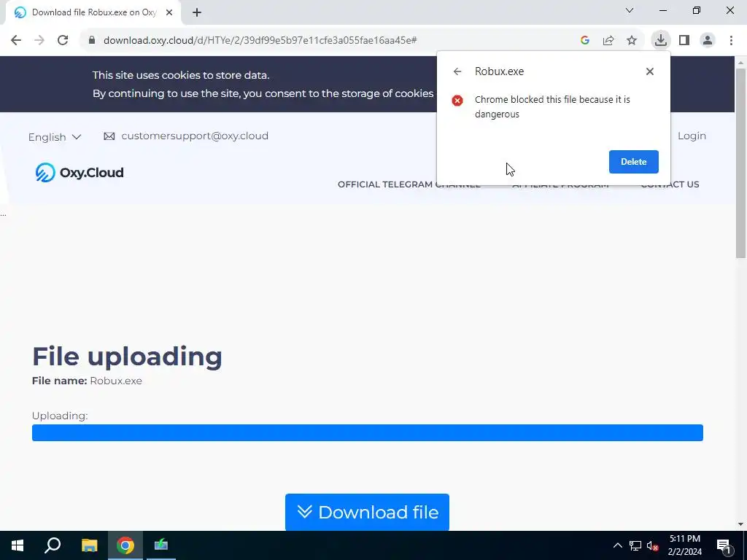Click the Oxy.Cloud logo

[x=79, y=172]
